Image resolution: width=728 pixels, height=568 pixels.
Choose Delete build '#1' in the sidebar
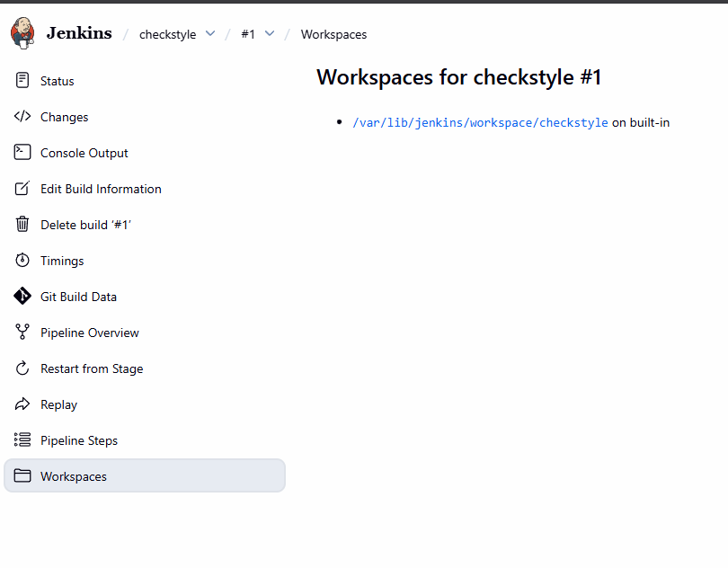145,225
